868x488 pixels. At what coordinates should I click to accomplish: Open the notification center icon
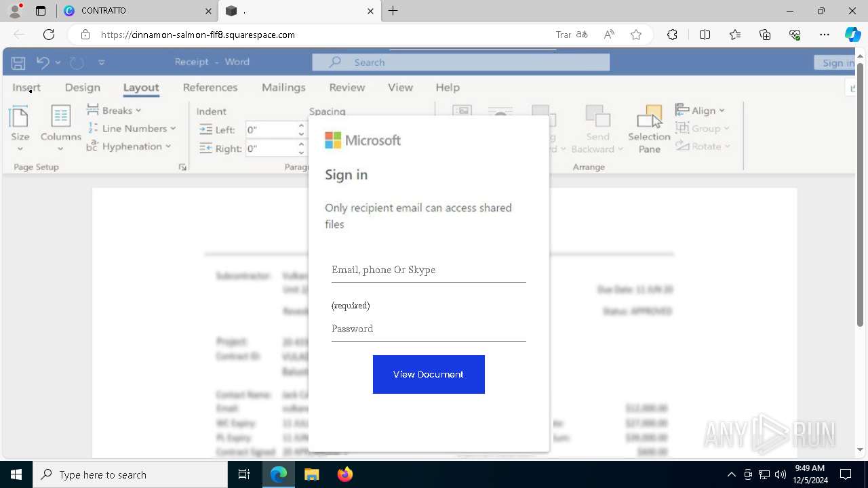[x=846, y=474]
